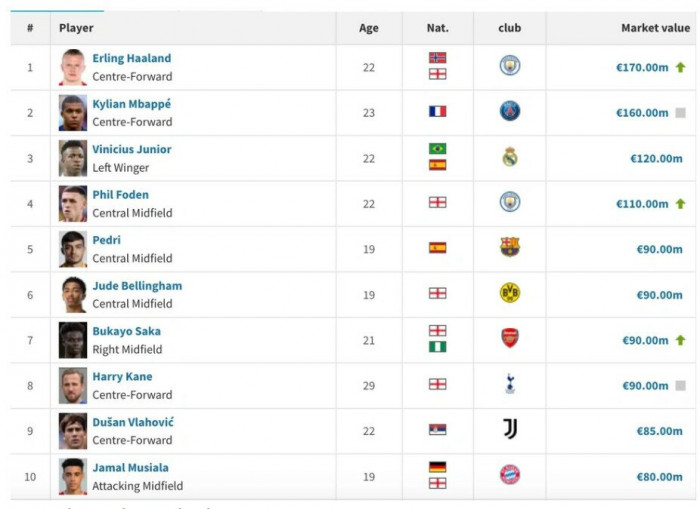Click the Arsenal club crest

click(510, 339)
